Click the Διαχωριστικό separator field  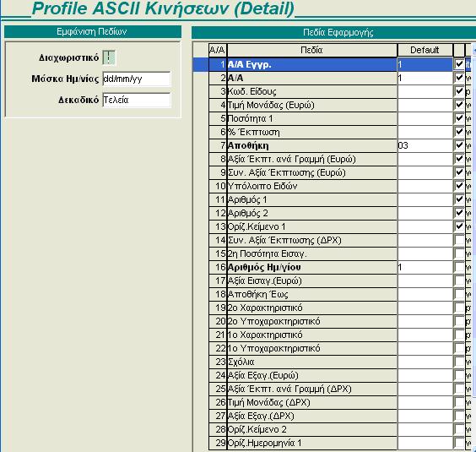click(x=109, y=57)
